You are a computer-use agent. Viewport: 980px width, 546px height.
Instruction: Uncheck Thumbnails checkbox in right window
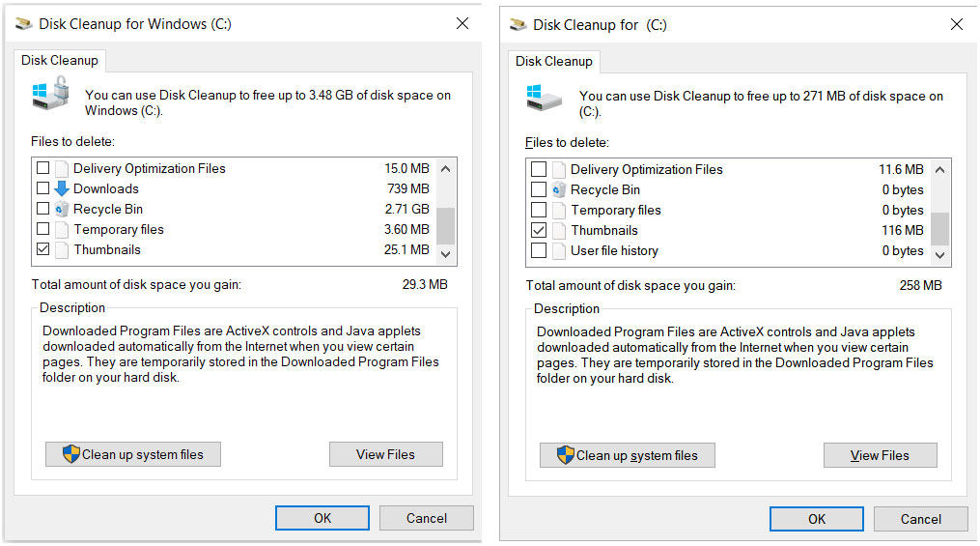point(538,230)
